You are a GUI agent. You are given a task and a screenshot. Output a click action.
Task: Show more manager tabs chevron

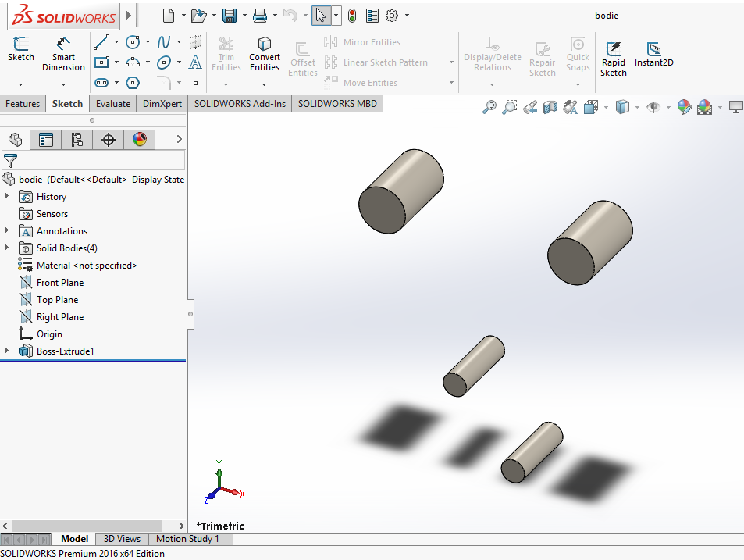(x=179, y=139)
